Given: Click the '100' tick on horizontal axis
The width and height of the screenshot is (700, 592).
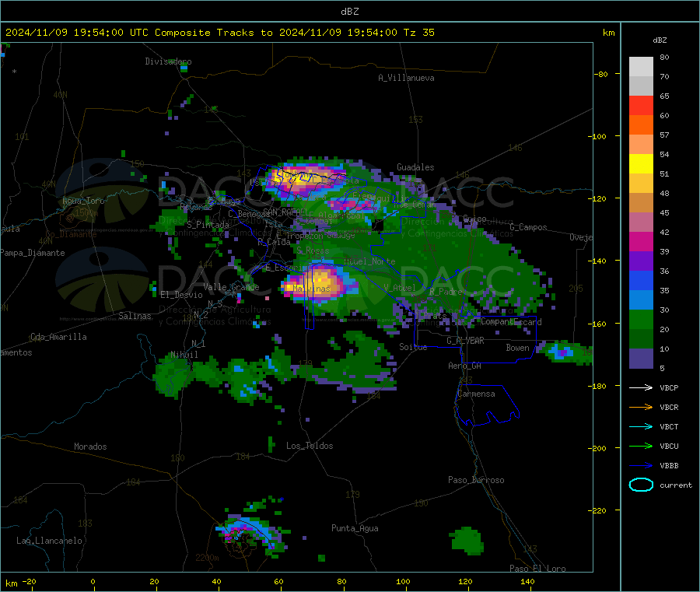Looking at the screenshot, I should coord(403,581).
